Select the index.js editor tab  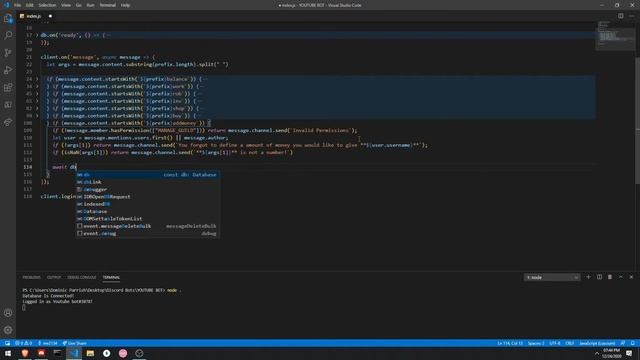(33, 16)
